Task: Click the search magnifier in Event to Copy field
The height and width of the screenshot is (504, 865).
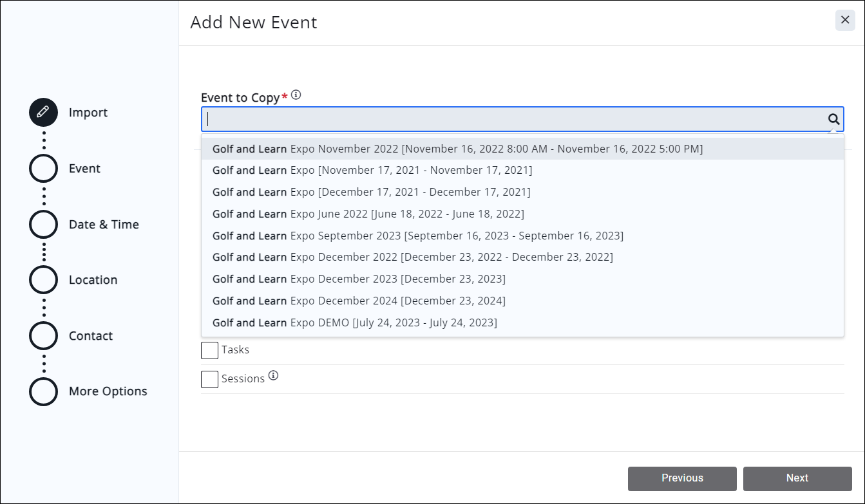Action: coord(833,118)
